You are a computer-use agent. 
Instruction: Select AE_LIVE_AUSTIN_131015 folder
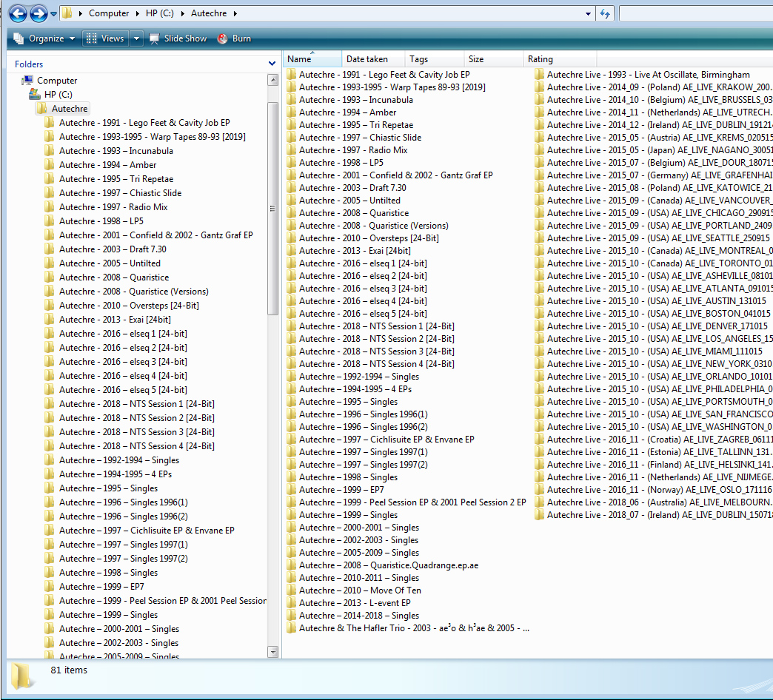click(651, 300)
